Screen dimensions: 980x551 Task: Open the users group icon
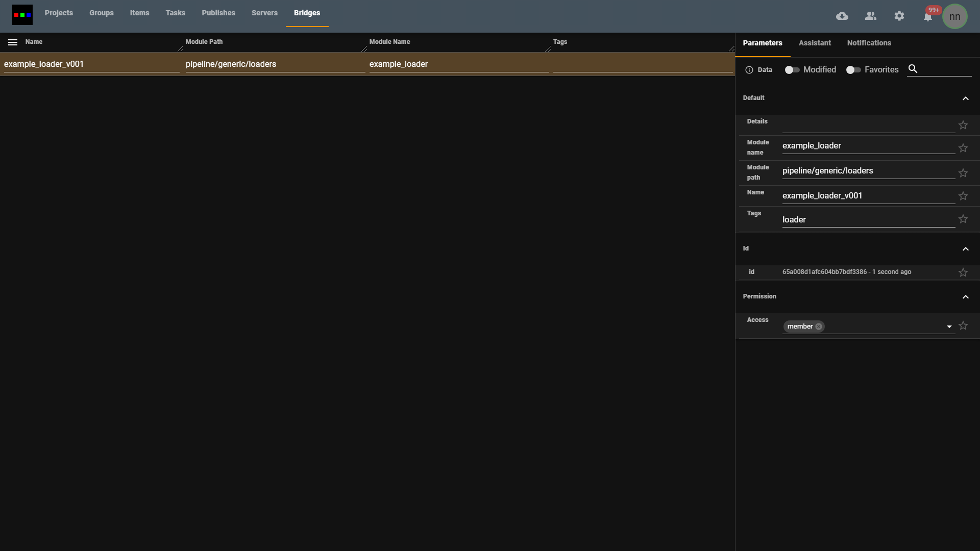871,16
